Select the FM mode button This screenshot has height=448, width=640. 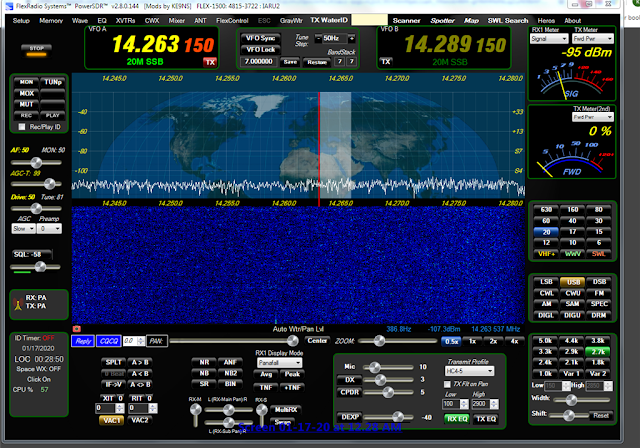[x=599, y=293]
